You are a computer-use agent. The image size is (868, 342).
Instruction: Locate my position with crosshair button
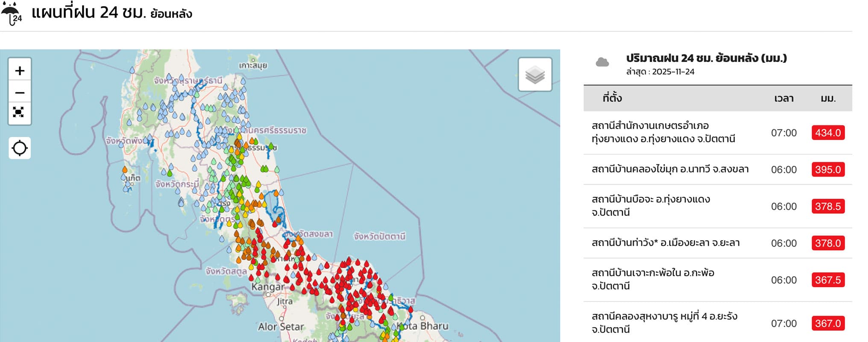(x=20, y=148)
